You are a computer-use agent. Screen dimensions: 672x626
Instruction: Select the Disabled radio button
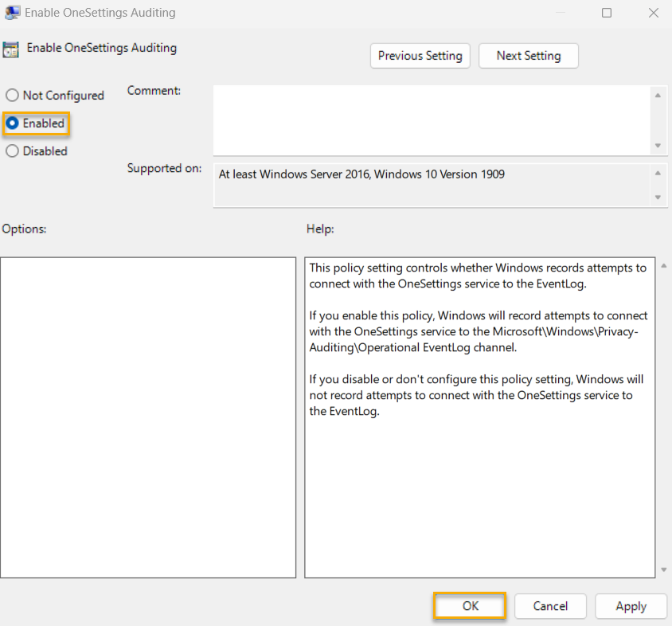click(x=11, y=151)
